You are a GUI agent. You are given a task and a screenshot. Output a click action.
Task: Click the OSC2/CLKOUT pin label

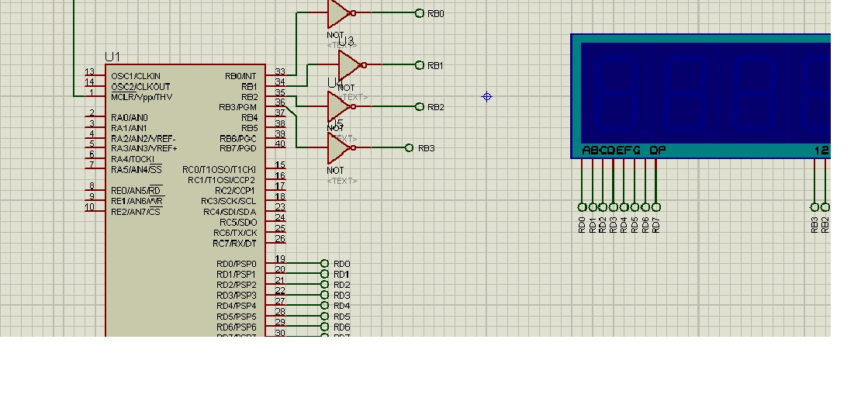coord(140,86)
